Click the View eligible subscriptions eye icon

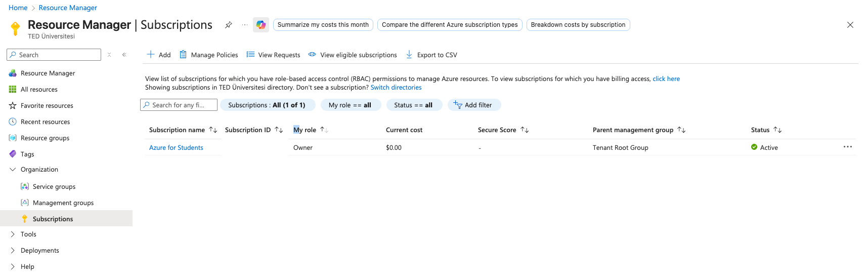pyautogui.click(x=312, y=54)
